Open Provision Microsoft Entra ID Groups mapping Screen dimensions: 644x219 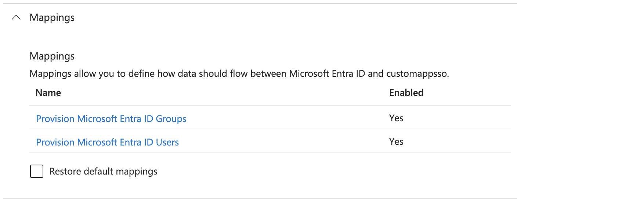111,119
